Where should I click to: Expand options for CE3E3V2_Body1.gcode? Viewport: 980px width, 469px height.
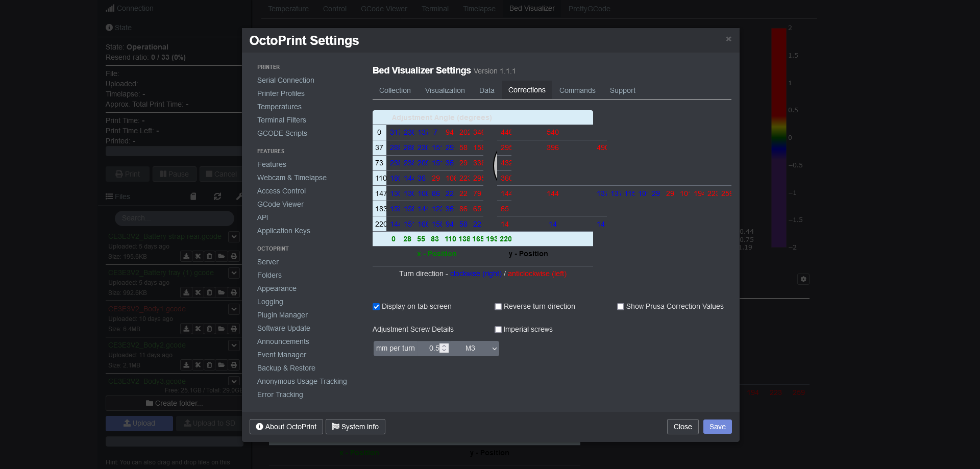234,309
